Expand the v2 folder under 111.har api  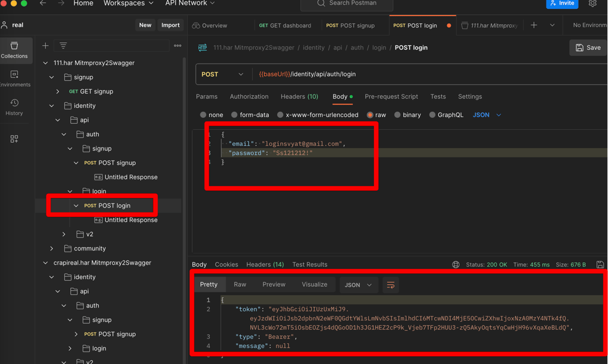64,234
